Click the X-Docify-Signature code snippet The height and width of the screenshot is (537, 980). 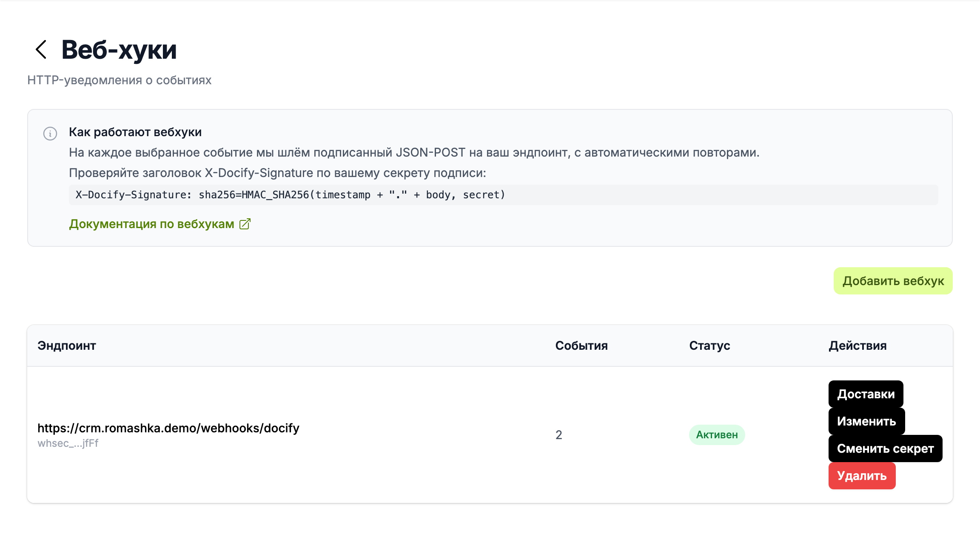[503, 195]
